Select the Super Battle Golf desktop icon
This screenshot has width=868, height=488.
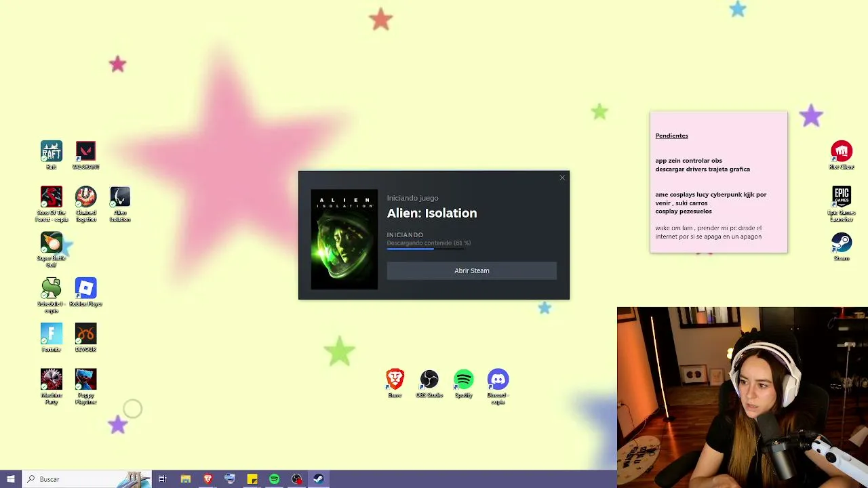click(x=52, y=250)
